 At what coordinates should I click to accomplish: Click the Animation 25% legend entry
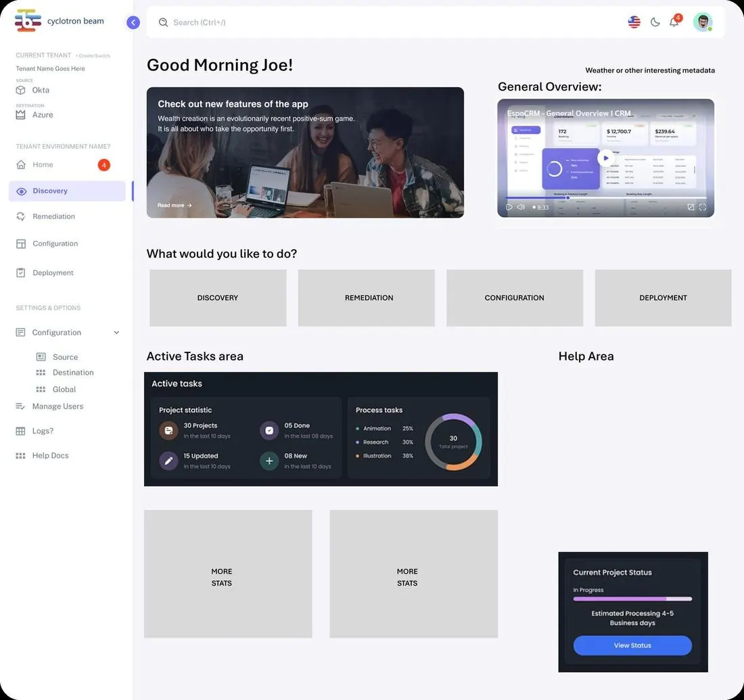tap(385, 429)
